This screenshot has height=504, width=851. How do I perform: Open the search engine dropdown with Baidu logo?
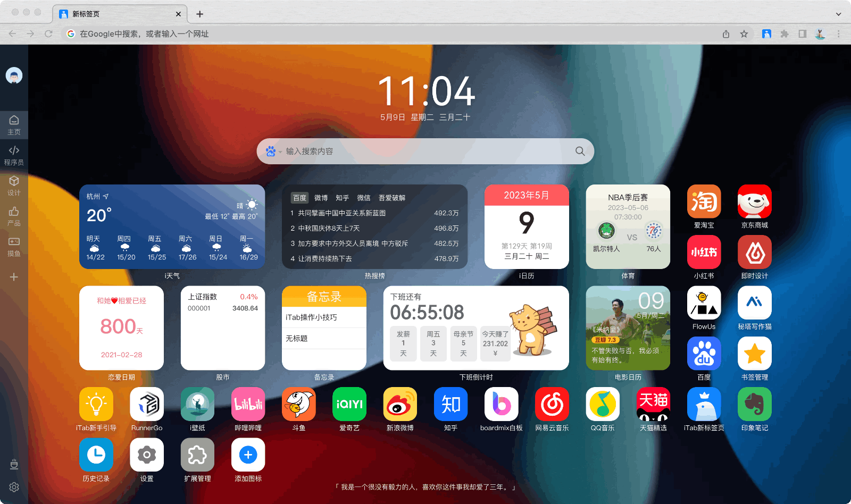tap(273, 152)
